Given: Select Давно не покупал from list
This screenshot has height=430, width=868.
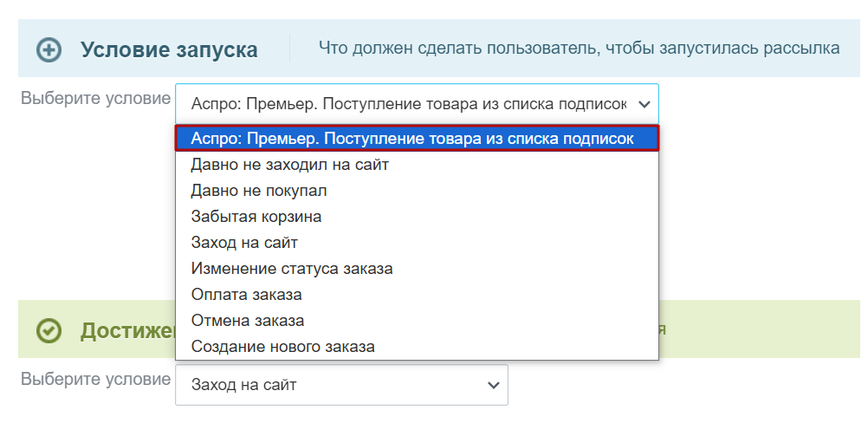Looking at the screenshot, I should (417, 191).
